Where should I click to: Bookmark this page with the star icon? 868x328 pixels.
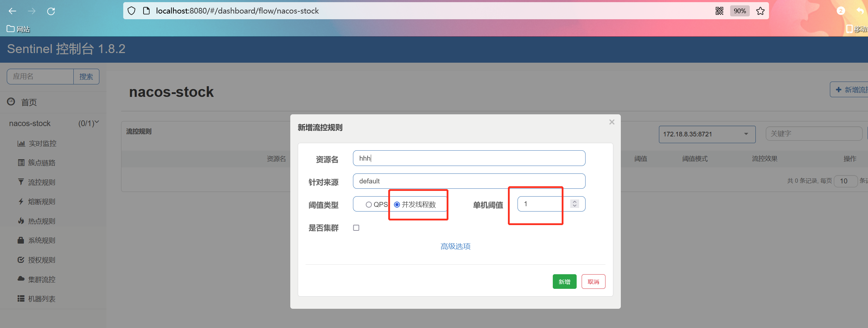(x=760, y=11)
